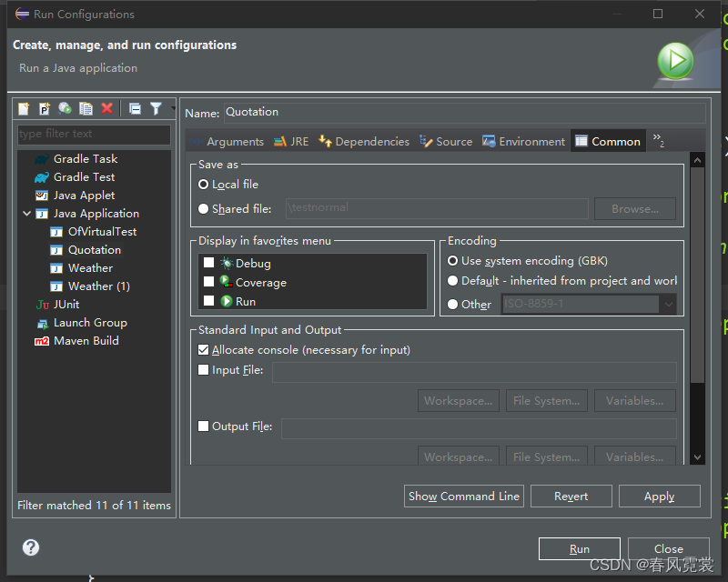
Task: Duplicate the selected launch configuration
Action: click(x=86, y=108)
